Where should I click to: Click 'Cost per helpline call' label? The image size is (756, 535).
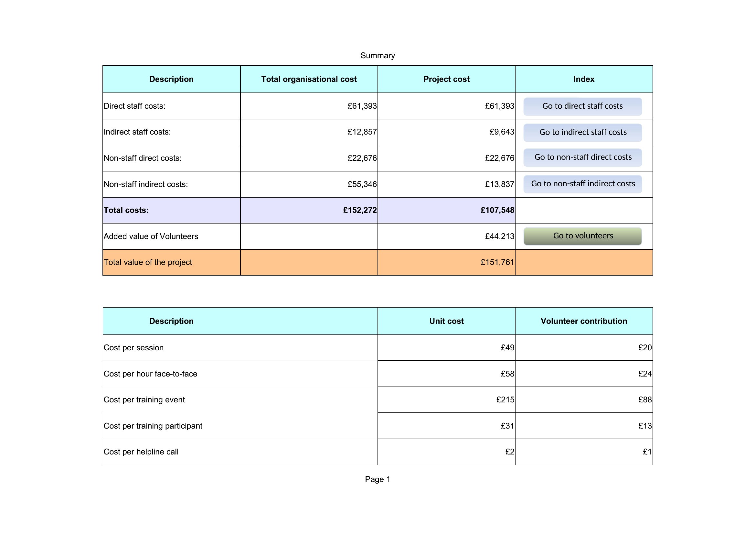(x=141, y=452)
